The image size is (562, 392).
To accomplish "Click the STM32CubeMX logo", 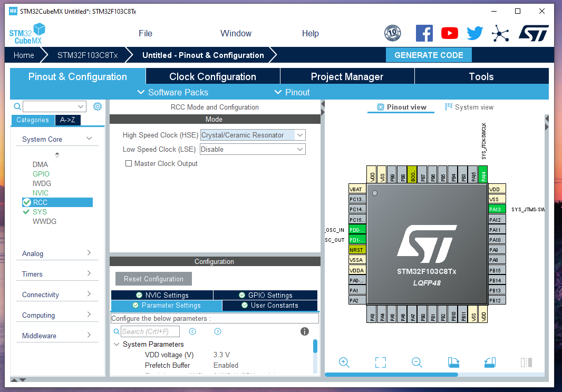I will click(x=27, y=34).
